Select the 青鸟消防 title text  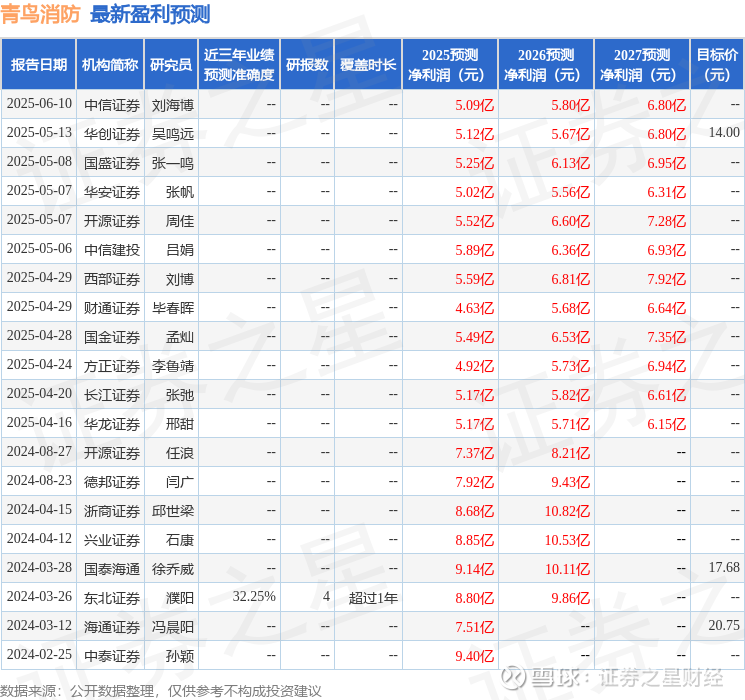(40, 14)
